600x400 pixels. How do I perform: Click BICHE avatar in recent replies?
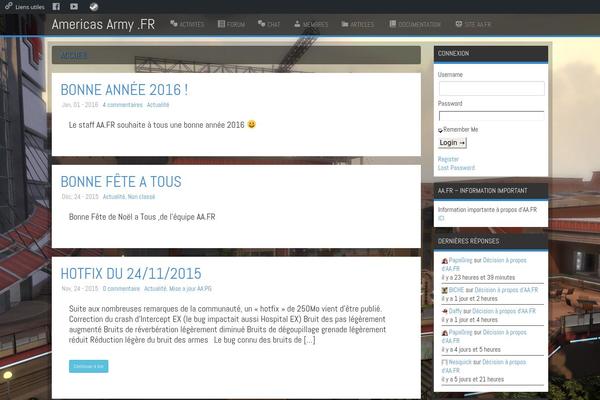click(445, 291)
